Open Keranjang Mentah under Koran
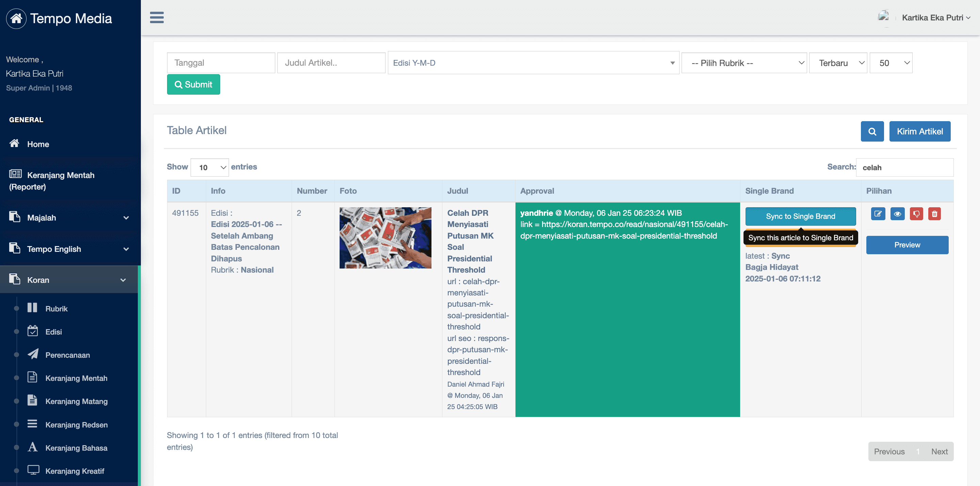 coord(76,378)
